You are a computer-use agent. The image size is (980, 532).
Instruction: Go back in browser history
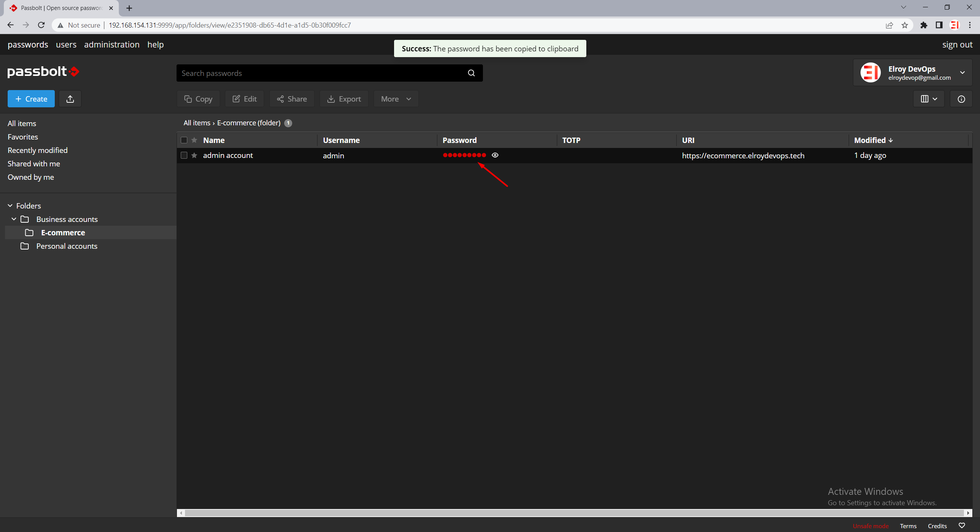[10, 25]
